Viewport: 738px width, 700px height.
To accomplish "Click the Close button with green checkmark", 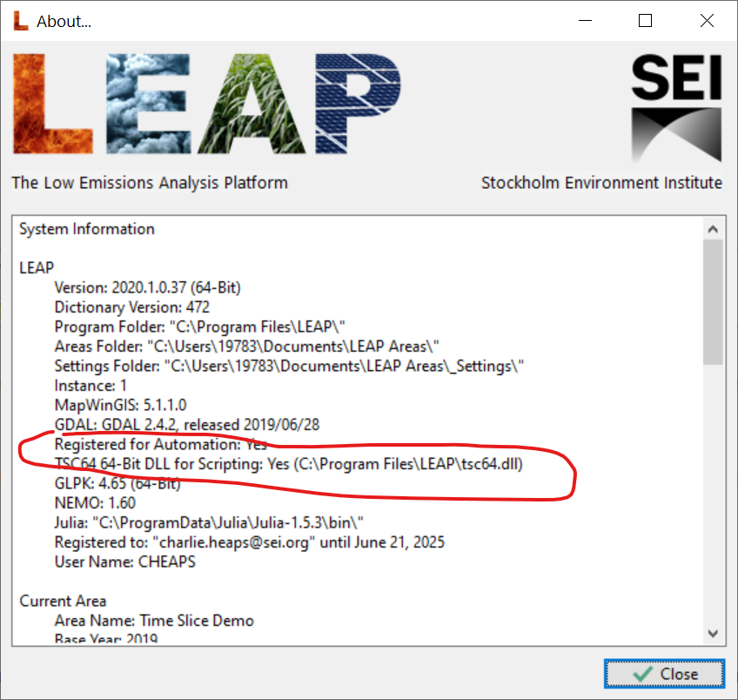I will coord(664,674).
